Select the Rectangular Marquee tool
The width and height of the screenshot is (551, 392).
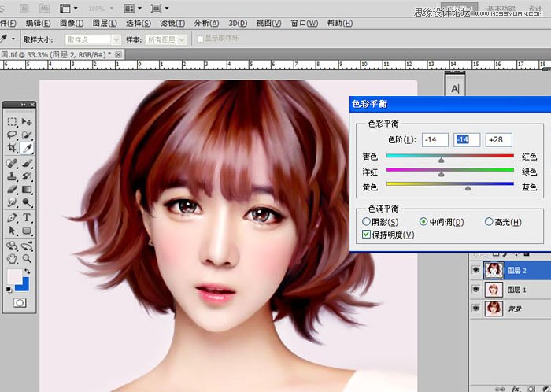tap(12, 122)
